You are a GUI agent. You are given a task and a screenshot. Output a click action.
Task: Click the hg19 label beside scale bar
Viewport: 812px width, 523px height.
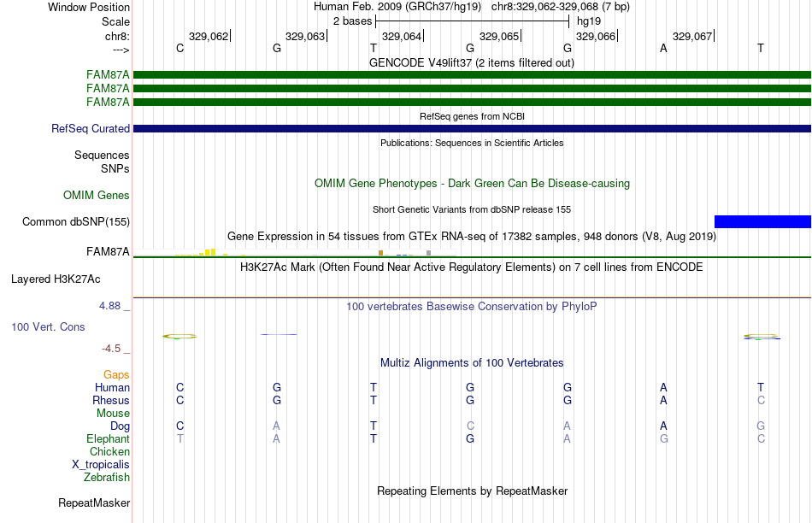click(x=589, y=21)
